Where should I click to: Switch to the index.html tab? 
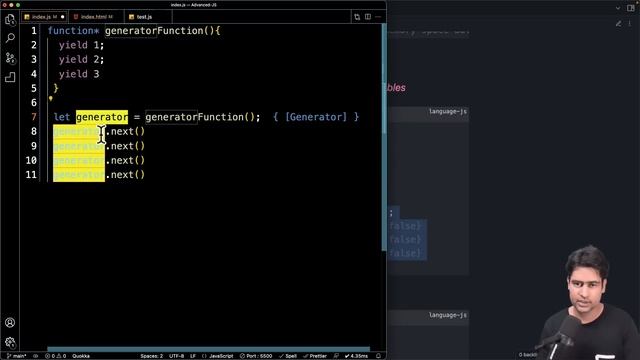pyautogui.click(x=96, y=17)
